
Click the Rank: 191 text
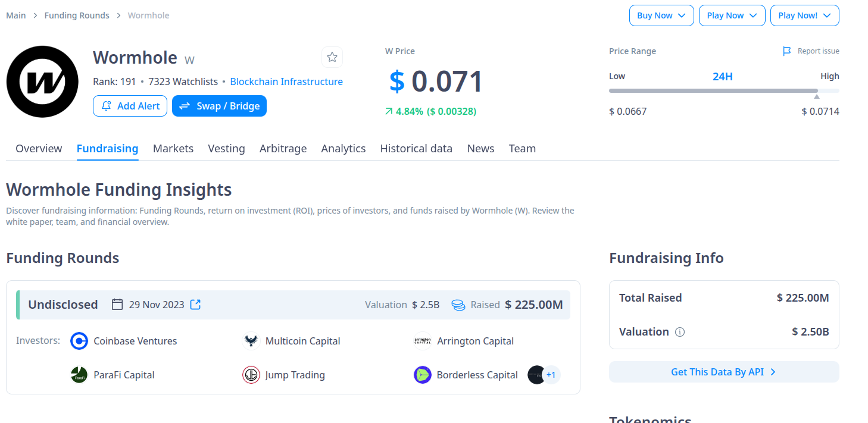coord(114,82)
